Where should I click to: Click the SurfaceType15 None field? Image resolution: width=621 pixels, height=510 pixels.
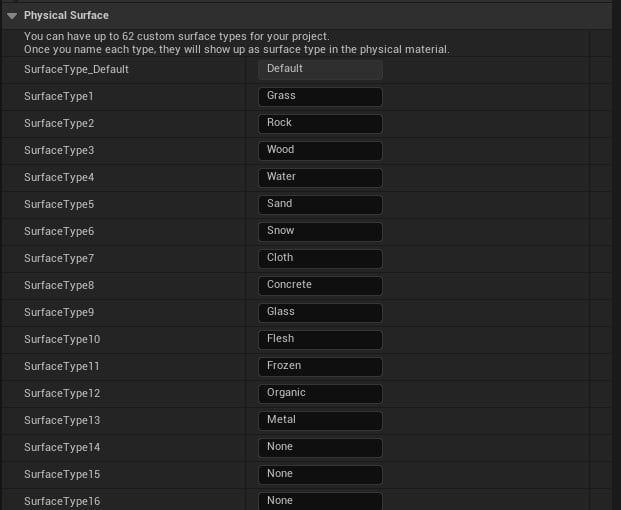pos(320,474)
